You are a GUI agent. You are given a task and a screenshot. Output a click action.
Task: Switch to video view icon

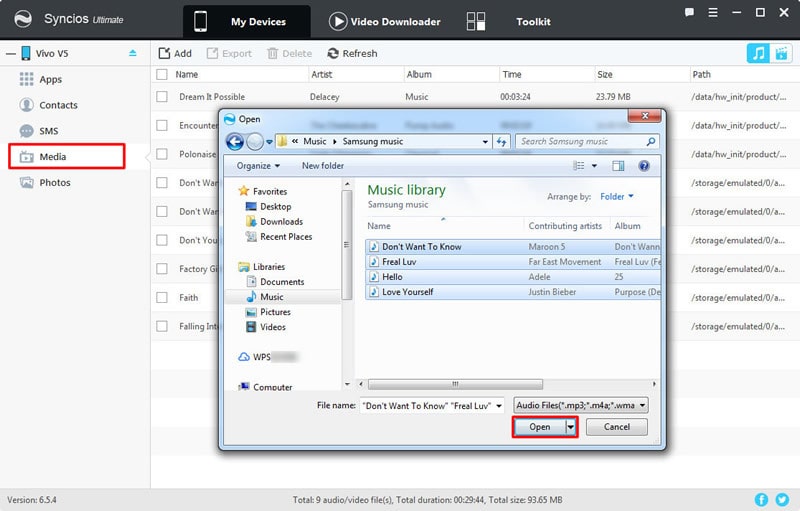click(781, 53)
